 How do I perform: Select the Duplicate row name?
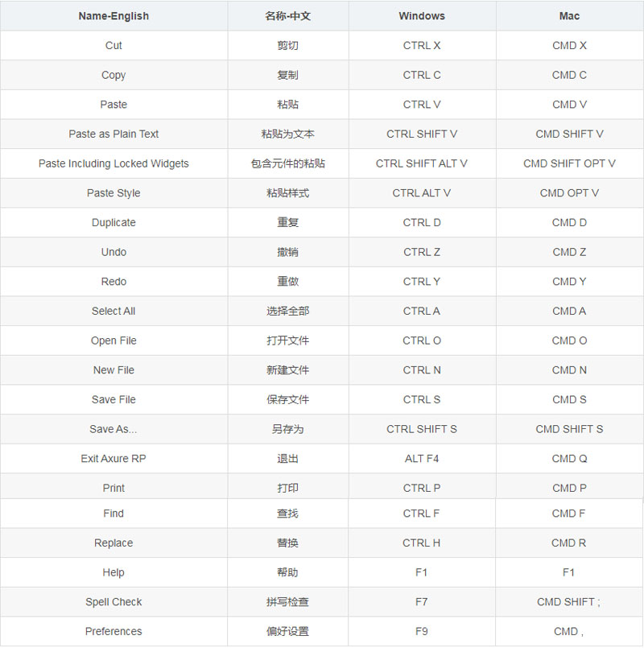click(114, 223)
